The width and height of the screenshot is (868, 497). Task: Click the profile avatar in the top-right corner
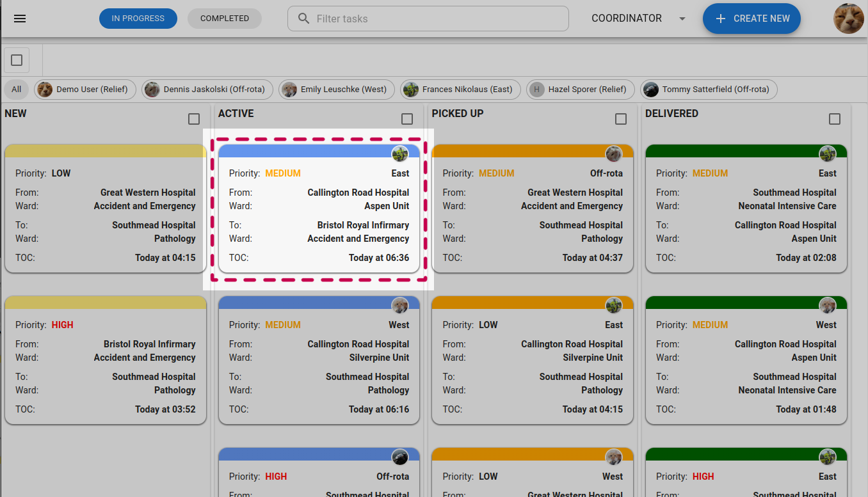(x=848, y=18)
